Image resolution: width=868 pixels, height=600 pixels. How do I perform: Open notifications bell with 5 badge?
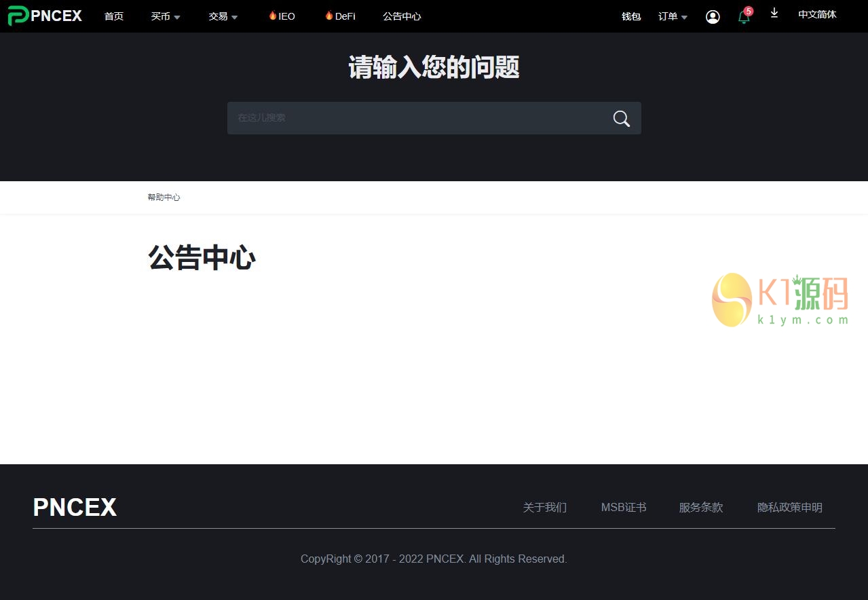(x=744, y=16)
